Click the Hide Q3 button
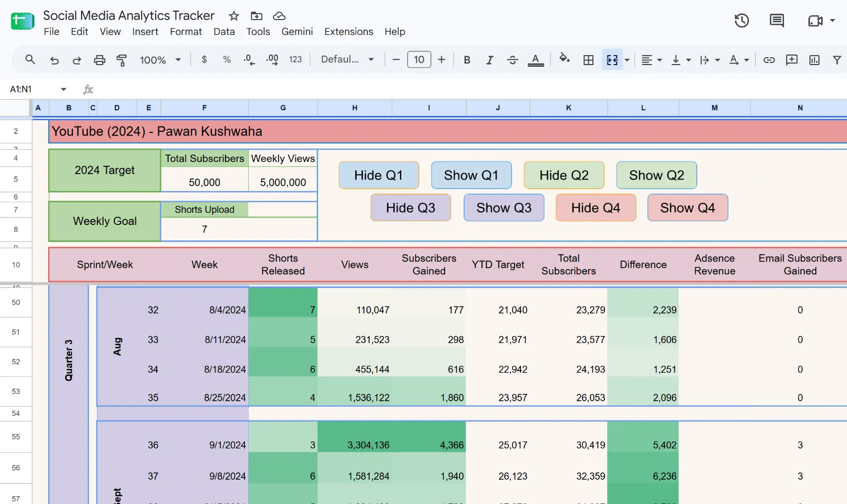The width and height of the screenshot is (847, 504). [x=410, y=208]
